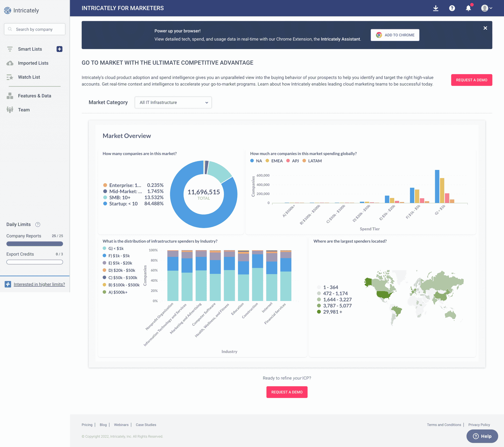Open Privacy Policy link

pyautogui.click(x=479, y=425)
